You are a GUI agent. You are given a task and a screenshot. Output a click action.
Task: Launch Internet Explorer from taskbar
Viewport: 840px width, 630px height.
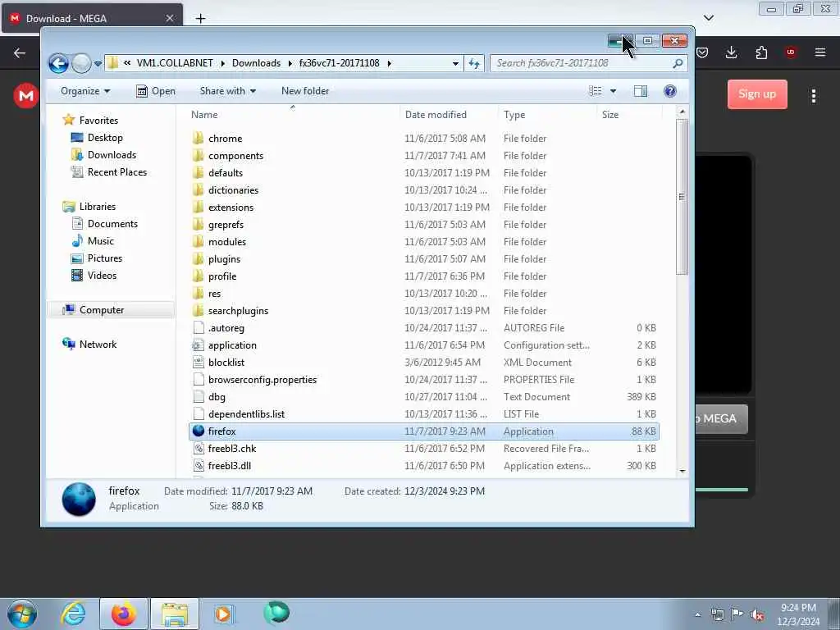tap(73, 614)
